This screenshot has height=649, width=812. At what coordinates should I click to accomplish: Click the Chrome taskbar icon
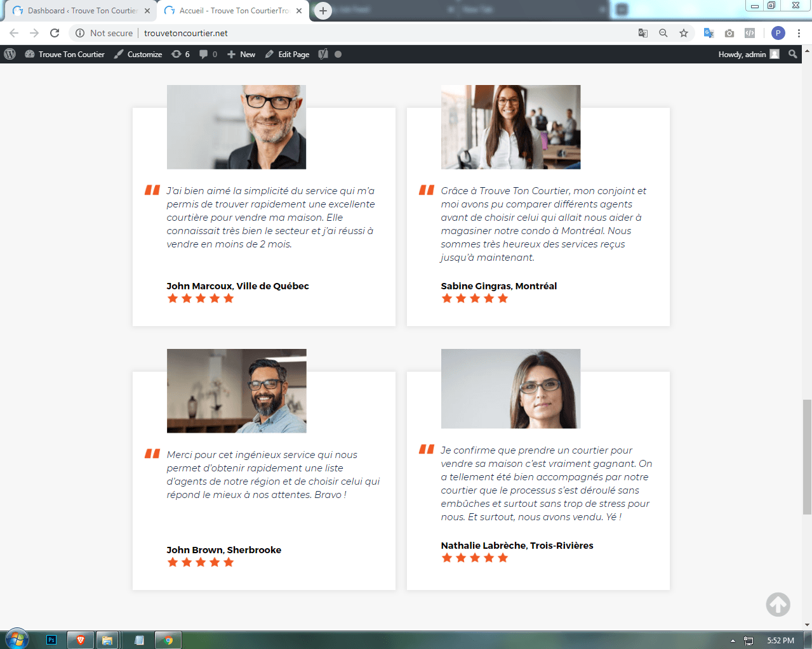click(x=168, y=640)
